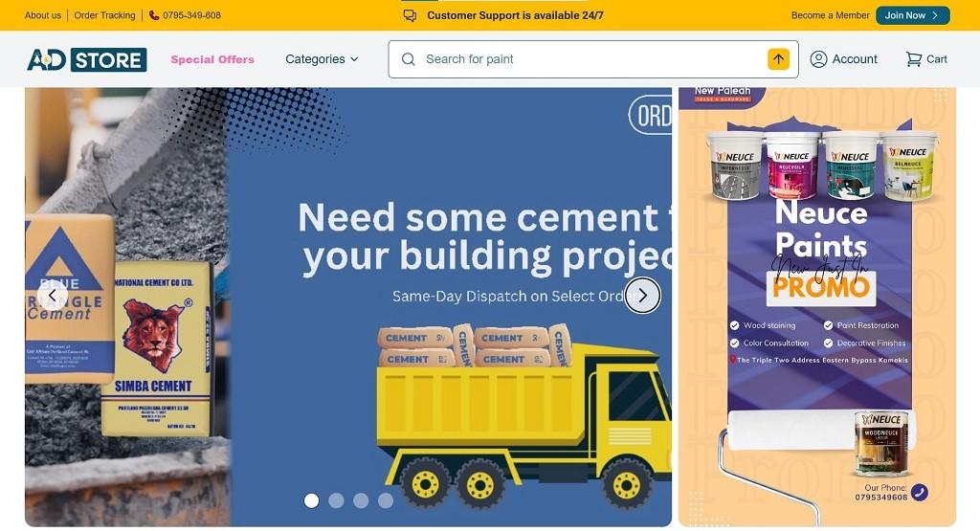This screenshot has height=531, width=980.
Task: Expand the Categories dropdown menu
Action: click(322, 59)
